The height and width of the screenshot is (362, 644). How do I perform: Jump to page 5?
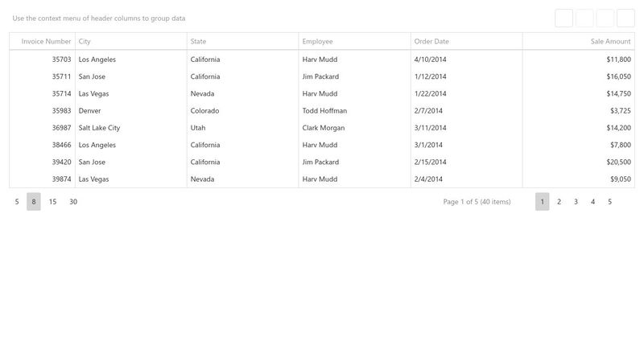click(609, 202)
